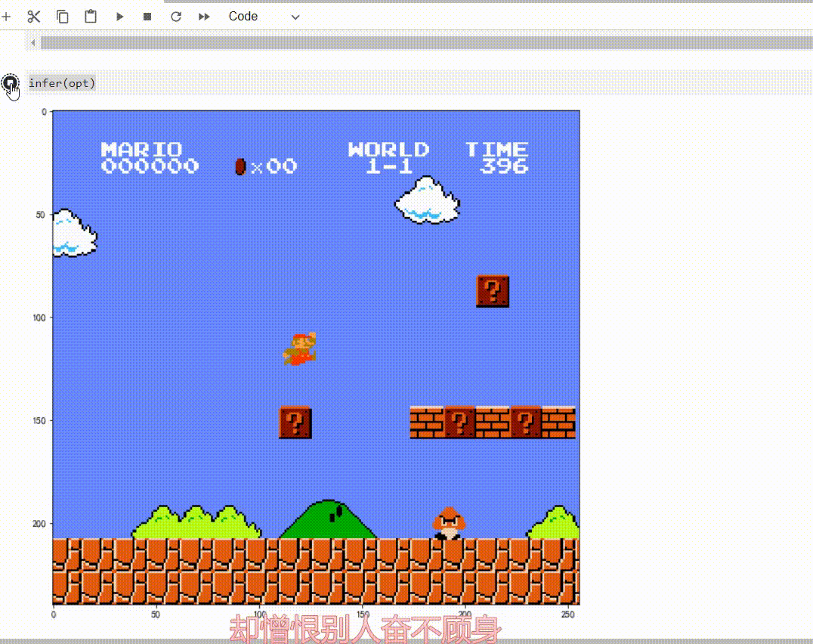This screenshot has width=813, height=644.
Task: Click the horizontal output scrollbar track
Action: point(426,43)
